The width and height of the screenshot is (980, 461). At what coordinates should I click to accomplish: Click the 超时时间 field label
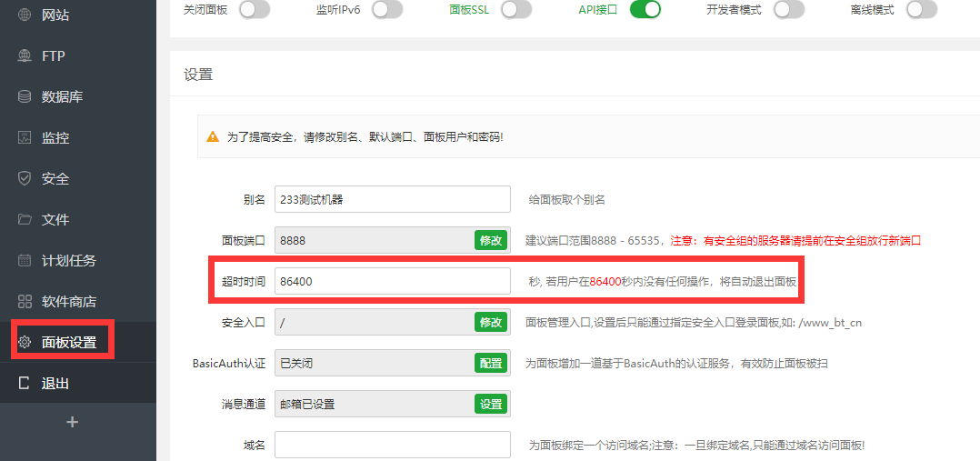click(x=244, y=282)
